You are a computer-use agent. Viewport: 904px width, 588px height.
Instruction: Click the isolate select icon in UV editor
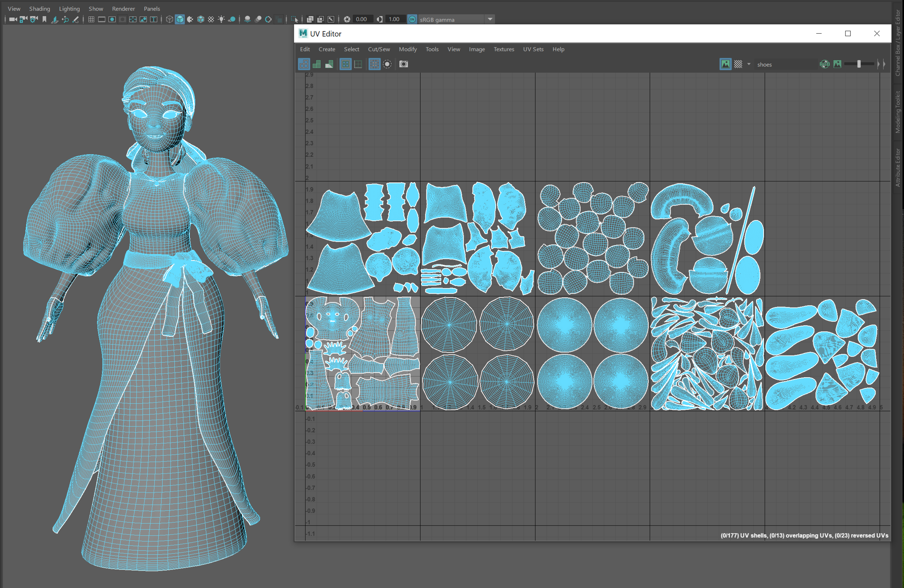pyautogui.click(x=387, y=64)
